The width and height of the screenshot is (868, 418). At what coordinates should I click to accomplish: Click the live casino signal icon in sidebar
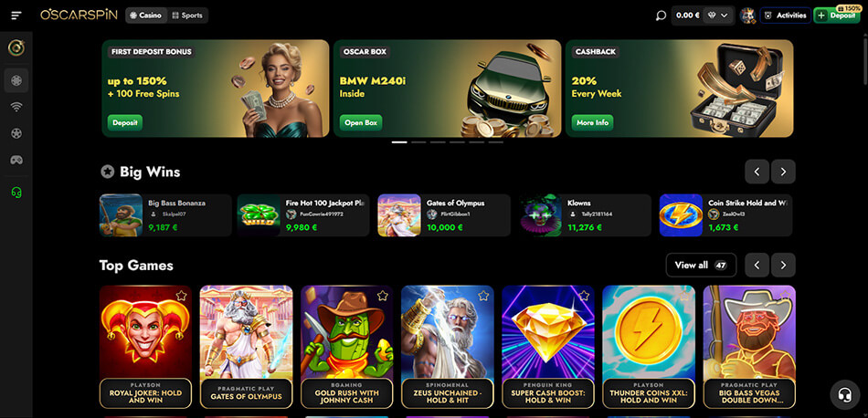16,108
